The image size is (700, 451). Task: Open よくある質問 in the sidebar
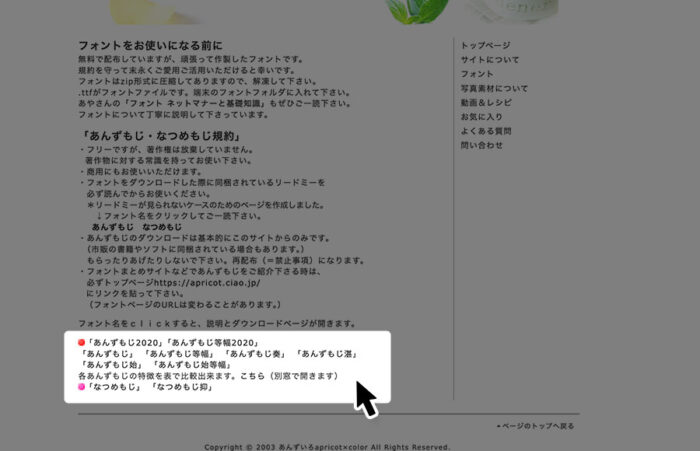click(x=486, y=131)
